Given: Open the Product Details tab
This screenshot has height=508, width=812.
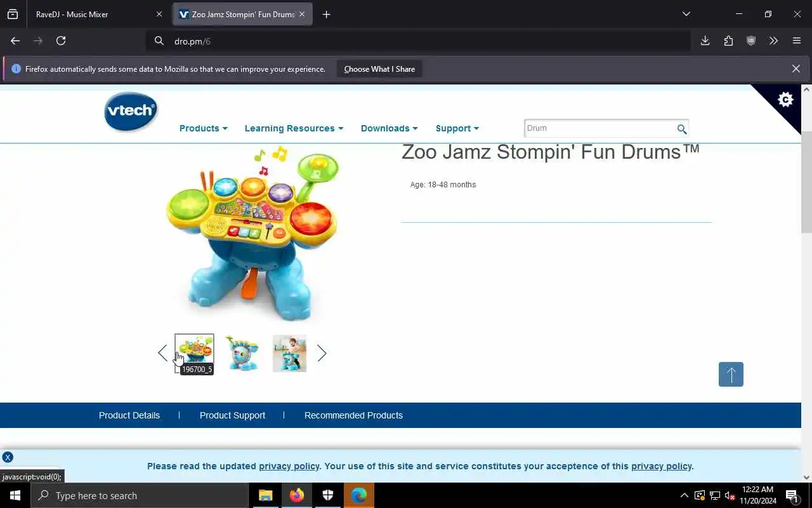Looking at the screenshot, I should coord(129,415).
